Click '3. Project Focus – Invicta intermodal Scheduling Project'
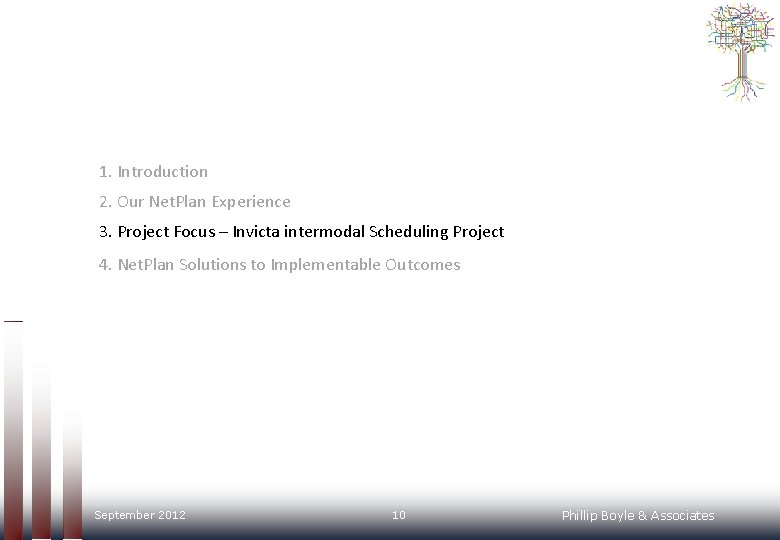Screen dimensions: 780x540 (301, 232)
